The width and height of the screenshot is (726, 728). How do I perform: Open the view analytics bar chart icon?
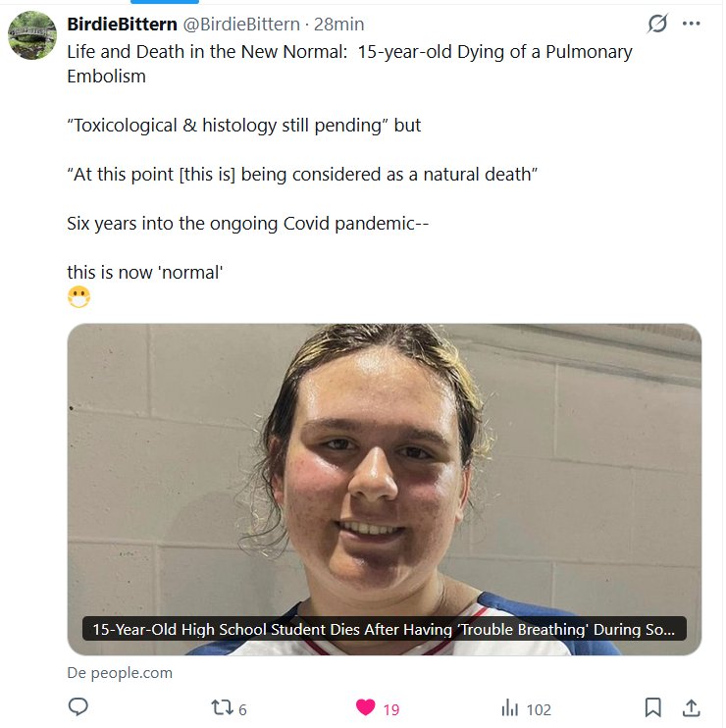pyautogui.click(x=510, y=707)
